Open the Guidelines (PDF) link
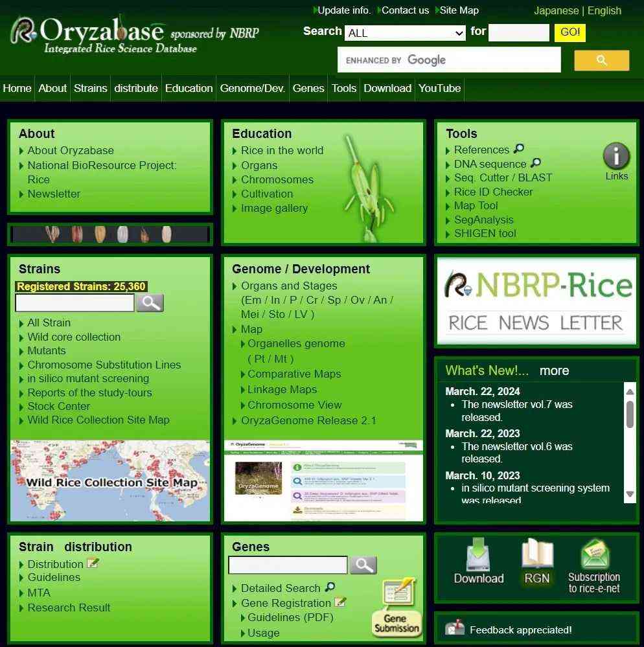Viewport: 644px width, 647px height. pyautogui.click(x=290, y=618)
